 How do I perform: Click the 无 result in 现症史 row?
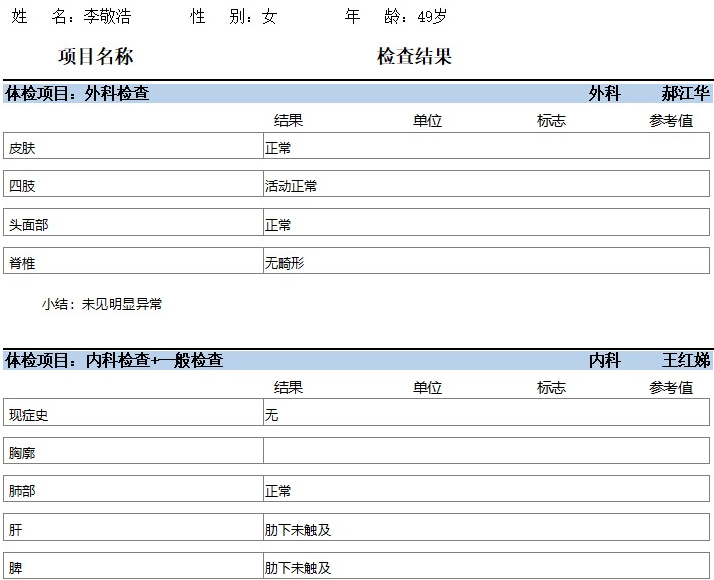coord(271,415)
